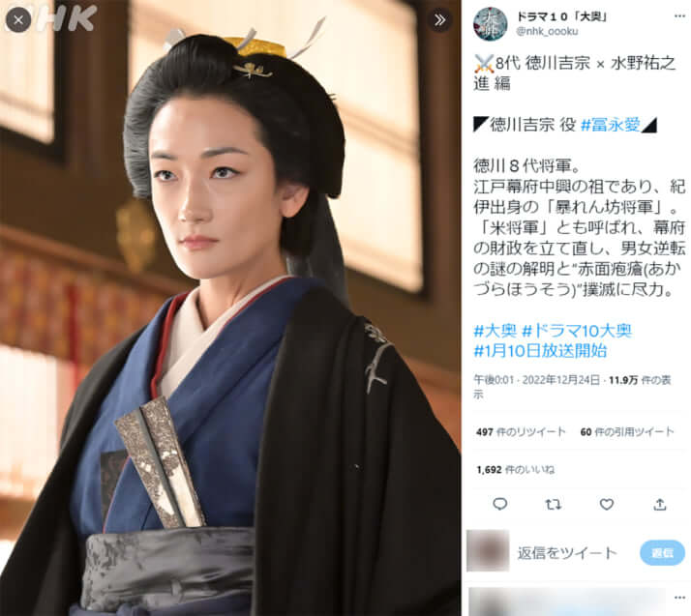
Task: Like the tweet with heart icon
Action: pos(607,504)
